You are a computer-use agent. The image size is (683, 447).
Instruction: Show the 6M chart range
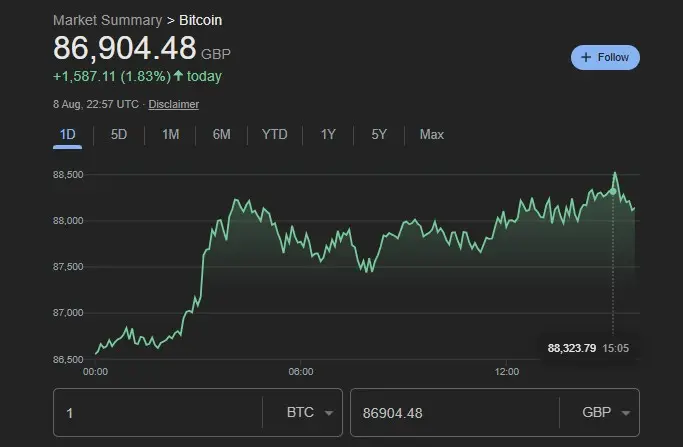(221, 134)
